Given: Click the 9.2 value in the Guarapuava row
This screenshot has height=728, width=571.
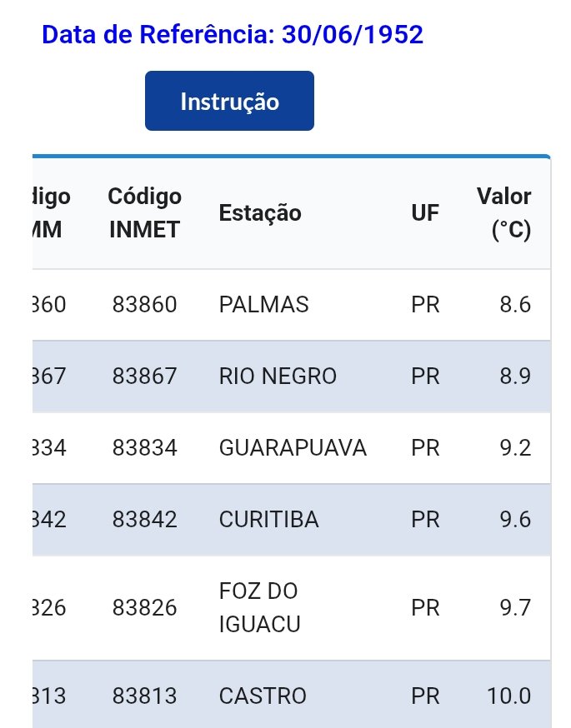Looking at the screenshot, I should pos(515,448).
